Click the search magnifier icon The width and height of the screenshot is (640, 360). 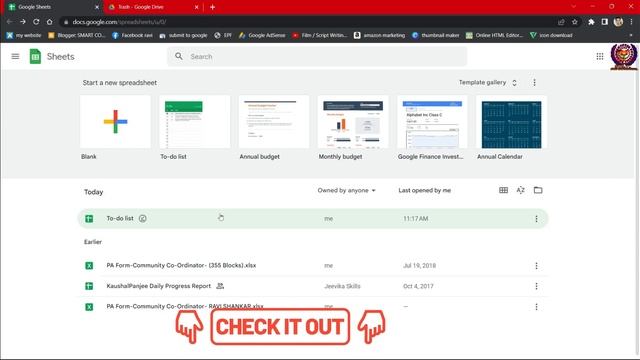click(x=179, y=56)
